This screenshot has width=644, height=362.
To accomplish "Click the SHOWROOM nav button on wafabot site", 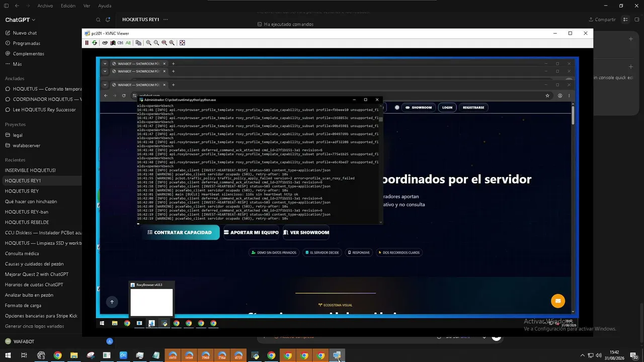I will coord(419,107).
